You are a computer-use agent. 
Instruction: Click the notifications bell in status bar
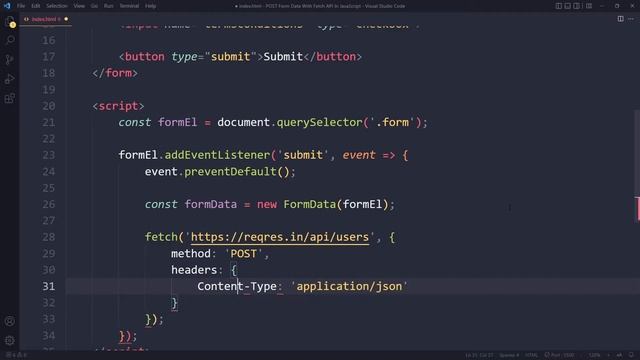[x=631, y=355]
